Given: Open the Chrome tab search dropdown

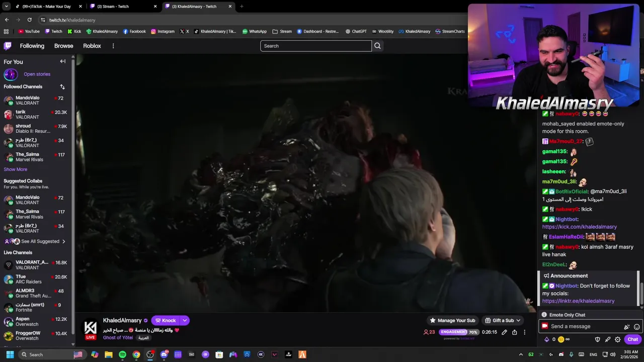Looking at the screenshot, I should coord(6,7).
